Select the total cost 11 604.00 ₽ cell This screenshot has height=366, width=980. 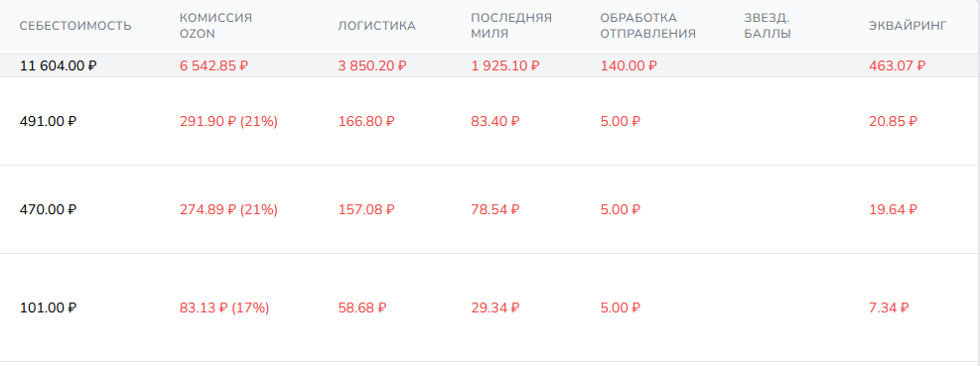tap(59, 65)
